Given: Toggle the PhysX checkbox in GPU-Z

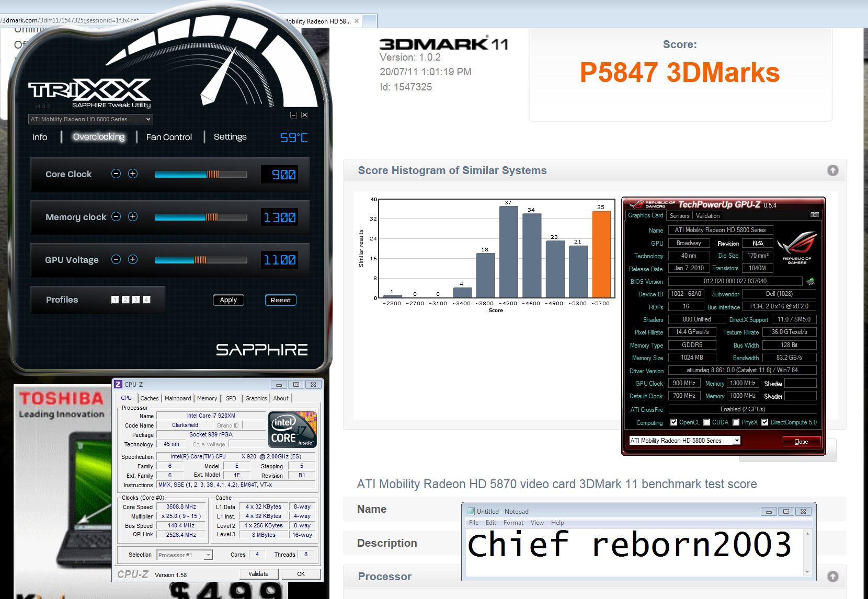Looking at the screenshot, I should point(736,422).
